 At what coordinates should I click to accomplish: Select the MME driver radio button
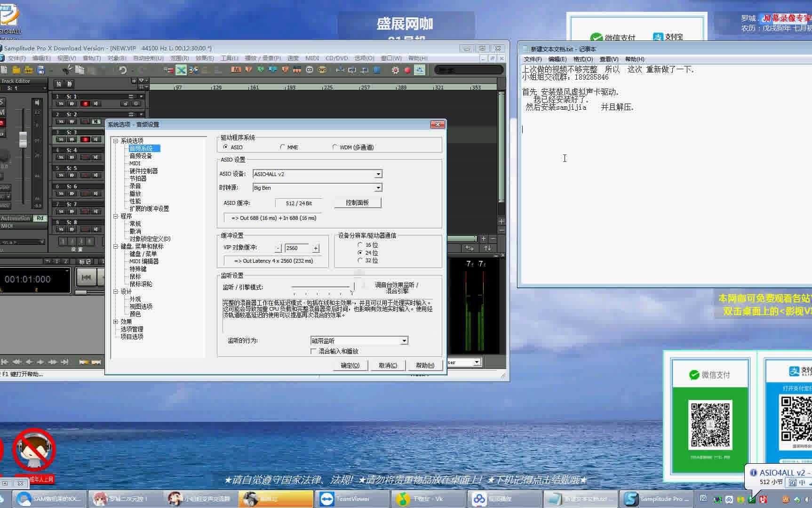click(x=283, y=147)
